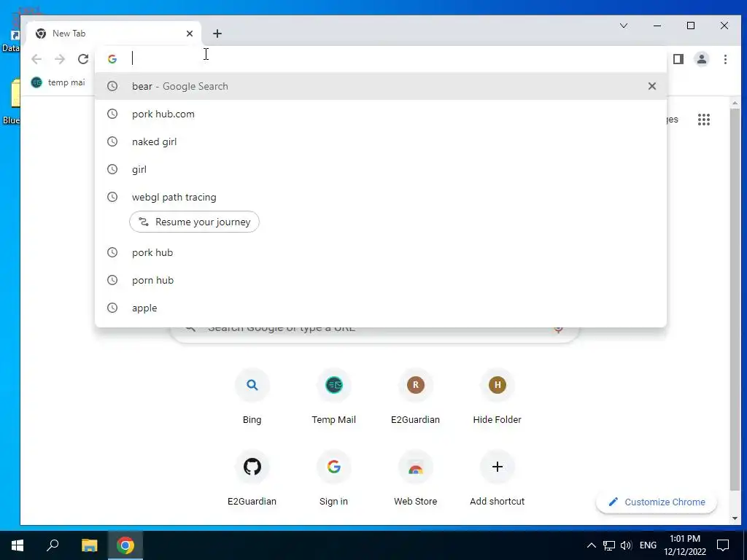Open the Temp Mail shortcut tile
The width and height of the screenshot is (747, 560).
[334, 397]
